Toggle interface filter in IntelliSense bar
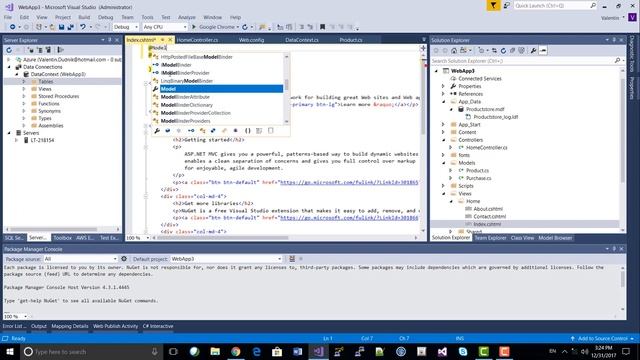The width and height of the screenshot is (640, 360). 191,131
